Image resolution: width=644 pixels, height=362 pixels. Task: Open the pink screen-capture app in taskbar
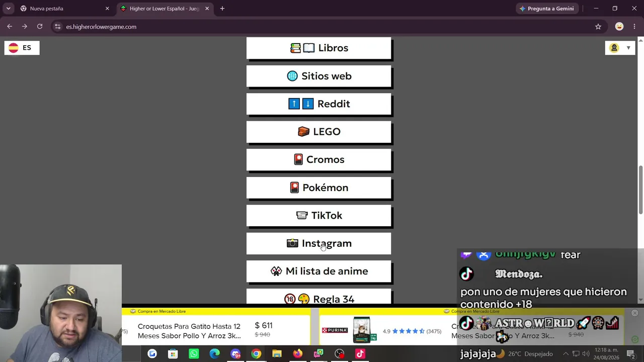pos(318,354)
